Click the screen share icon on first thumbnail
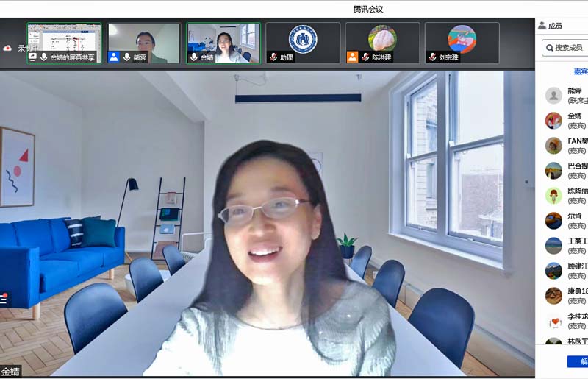The width and height of the screenshot is (588, 379). point(32,57)
